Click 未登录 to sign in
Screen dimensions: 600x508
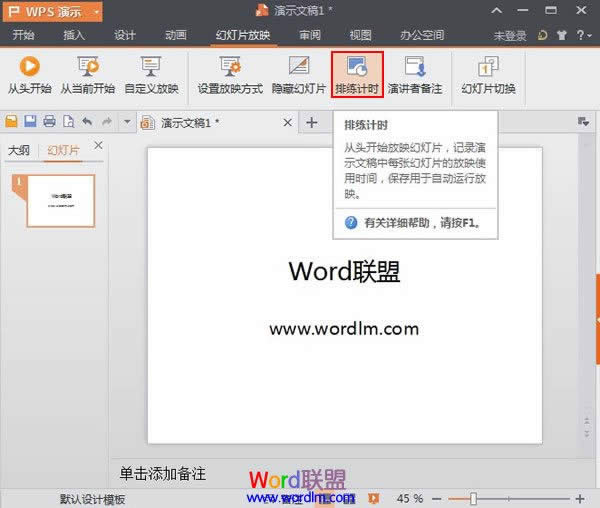509,35
